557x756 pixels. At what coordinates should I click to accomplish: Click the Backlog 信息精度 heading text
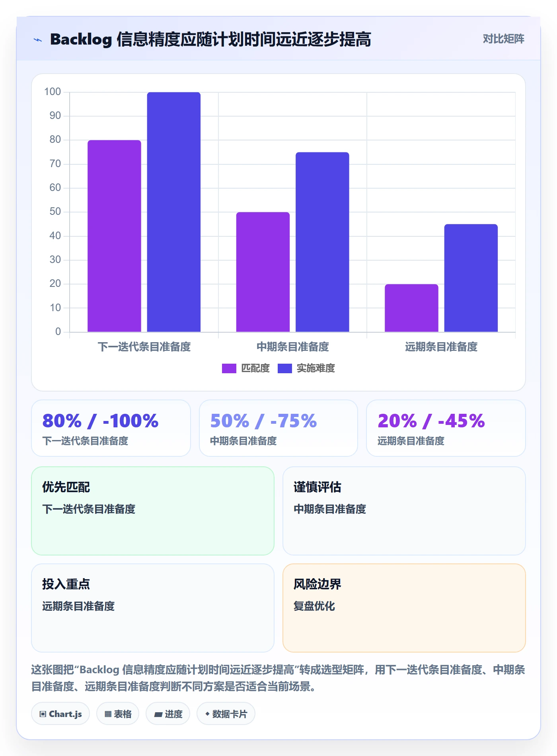pos(210,39)
